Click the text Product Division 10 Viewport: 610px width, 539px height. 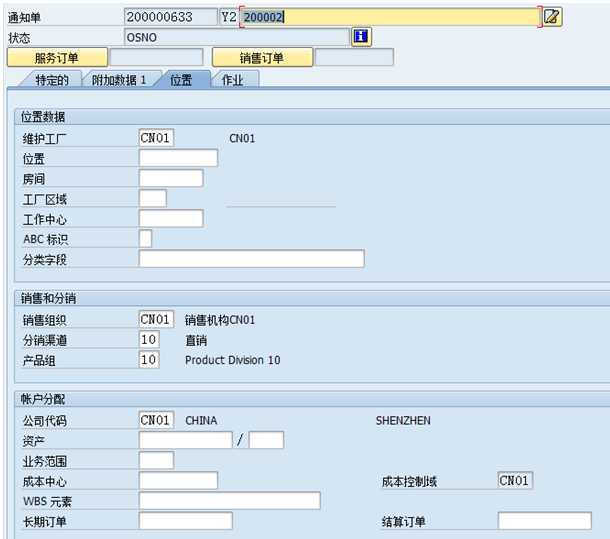click(232, 360)
